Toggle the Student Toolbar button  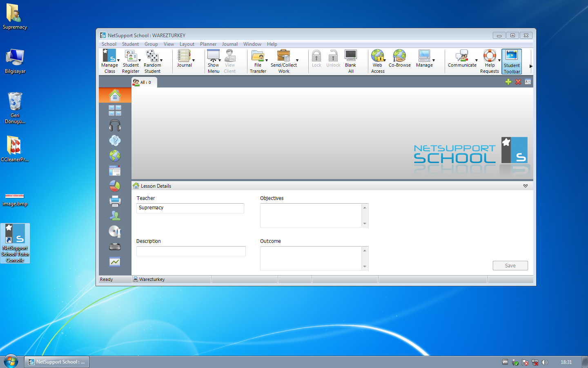point(512,62)
